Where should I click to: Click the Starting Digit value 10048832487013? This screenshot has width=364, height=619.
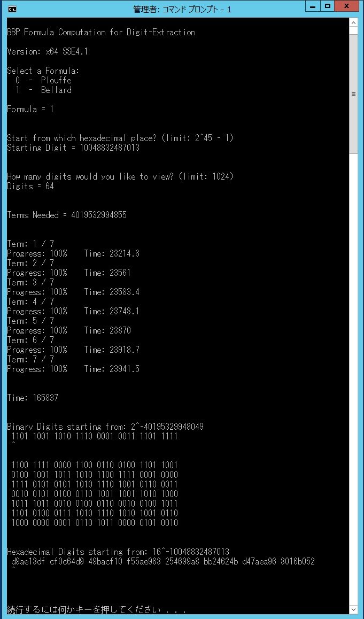pyautogui.click(x=110, y=148)
